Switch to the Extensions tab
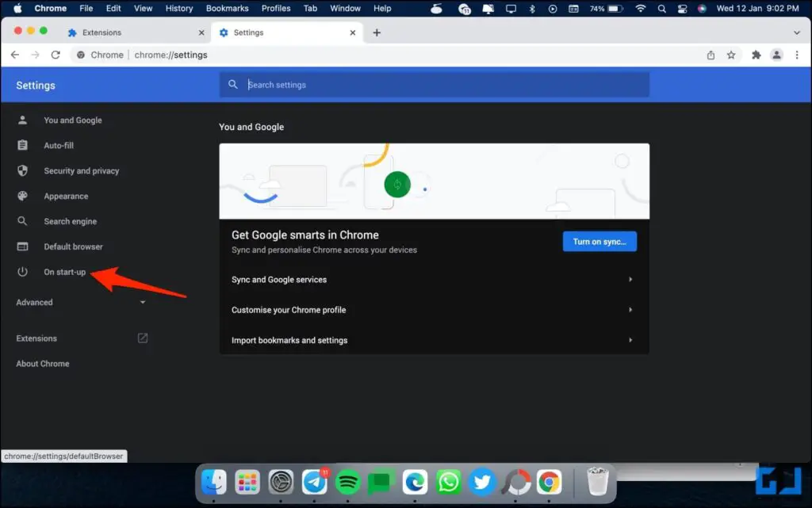The image size is (812, 508). coord(136,32)
